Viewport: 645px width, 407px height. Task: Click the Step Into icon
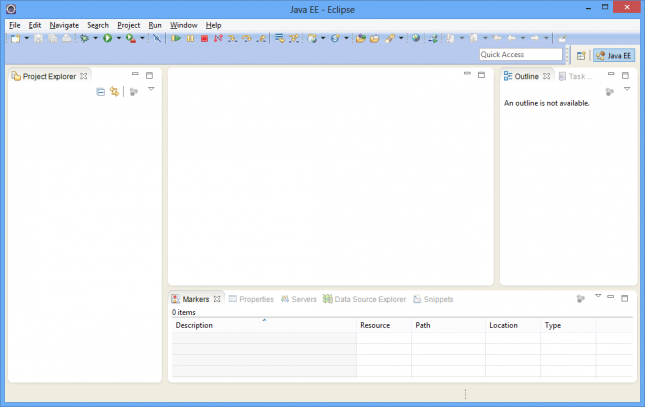pyautogui.click(x=232, y=39)
